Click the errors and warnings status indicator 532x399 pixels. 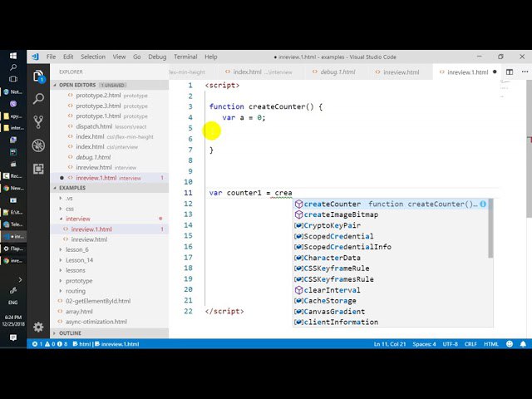pos(50,344)
